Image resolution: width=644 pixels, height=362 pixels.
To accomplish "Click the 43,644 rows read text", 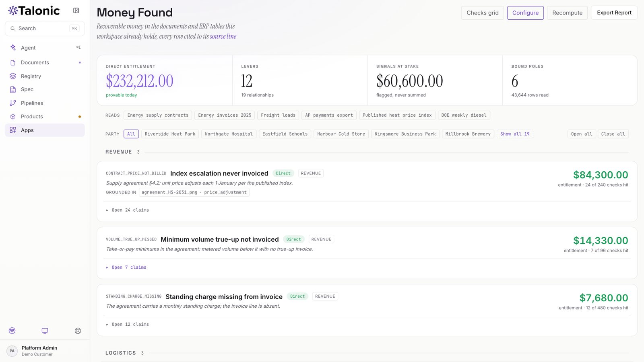I will [530, 95].
